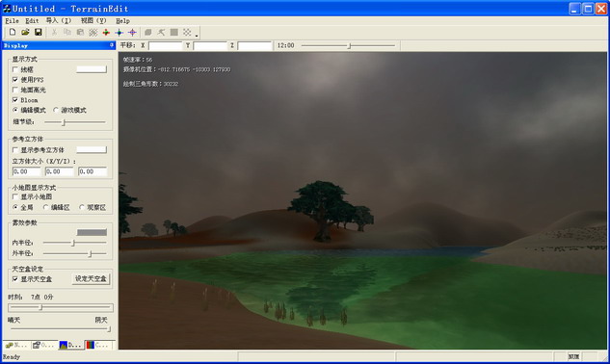Click the 细节级 detail level slider

pos(75,121)
